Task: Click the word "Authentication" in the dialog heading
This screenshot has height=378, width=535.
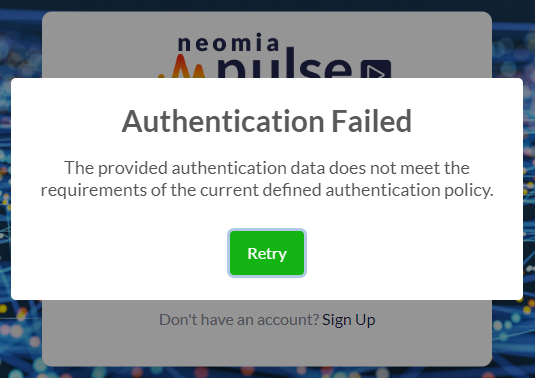Action: pos(223,122)
